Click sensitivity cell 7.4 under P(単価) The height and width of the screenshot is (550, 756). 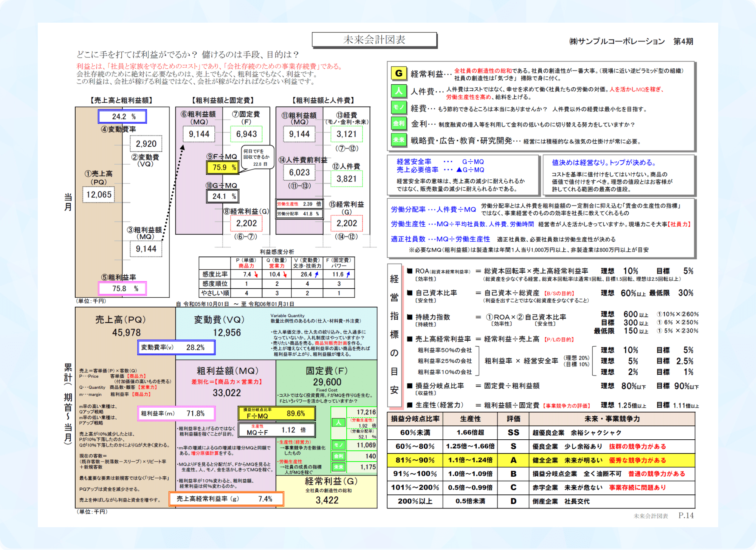point(246,274)
